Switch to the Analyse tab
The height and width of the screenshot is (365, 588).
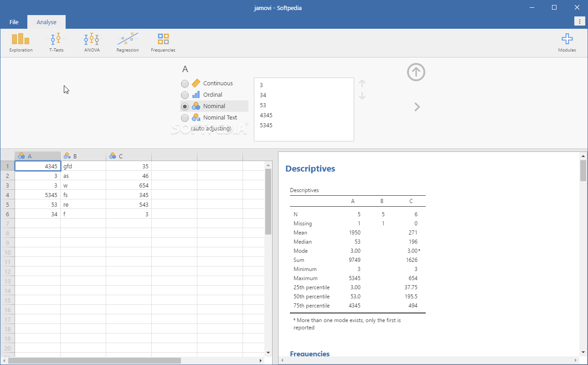point(46,22)
